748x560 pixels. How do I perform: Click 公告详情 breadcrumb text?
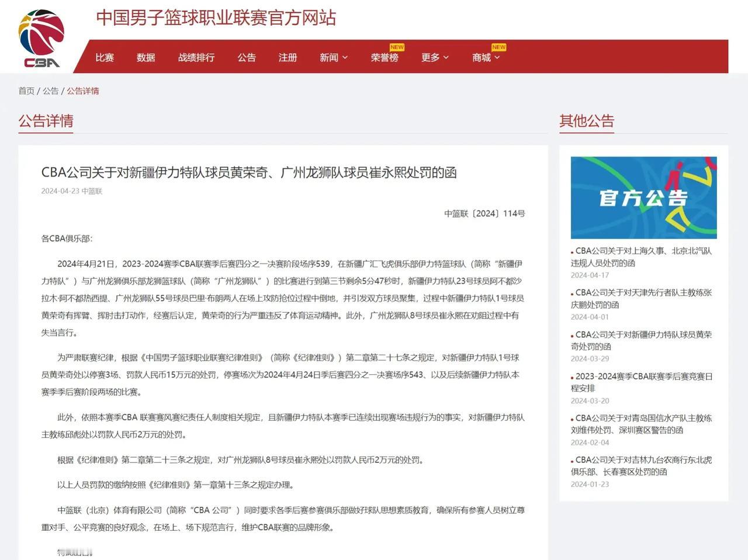[x=83, y=91]
